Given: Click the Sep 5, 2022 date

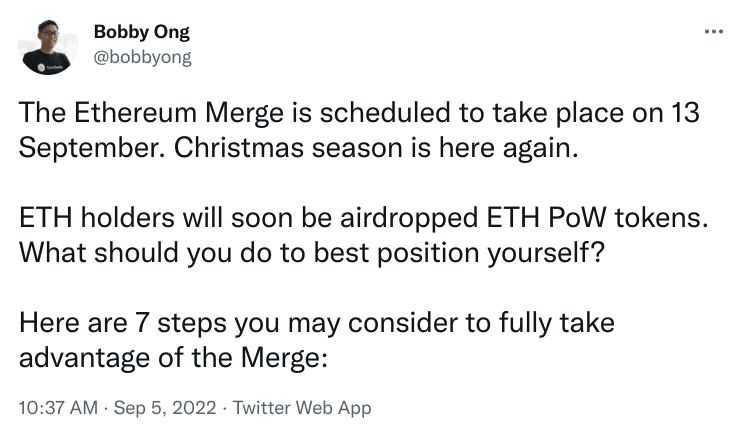Looking at the screenshot, I should [158, 408].
